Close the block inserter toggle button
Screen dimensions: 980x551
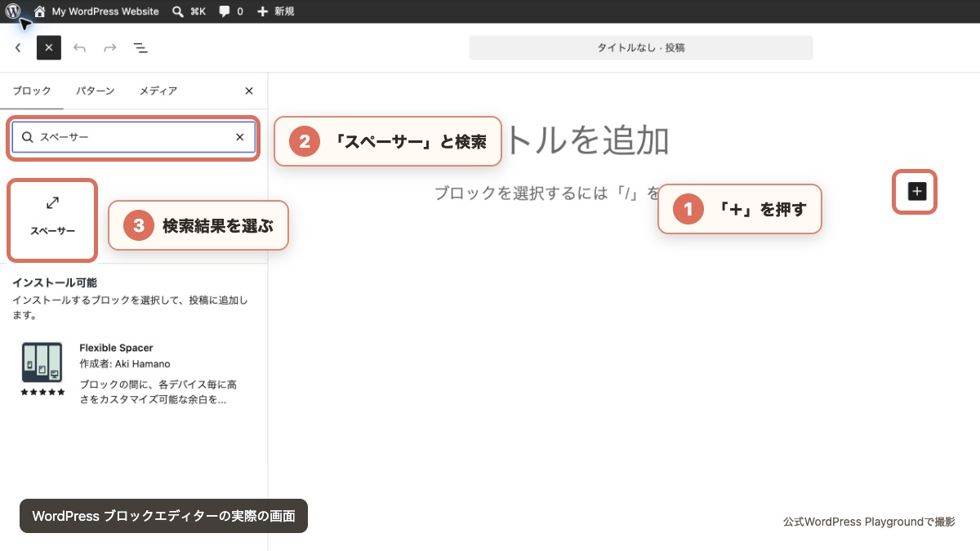tap(49, 48)
